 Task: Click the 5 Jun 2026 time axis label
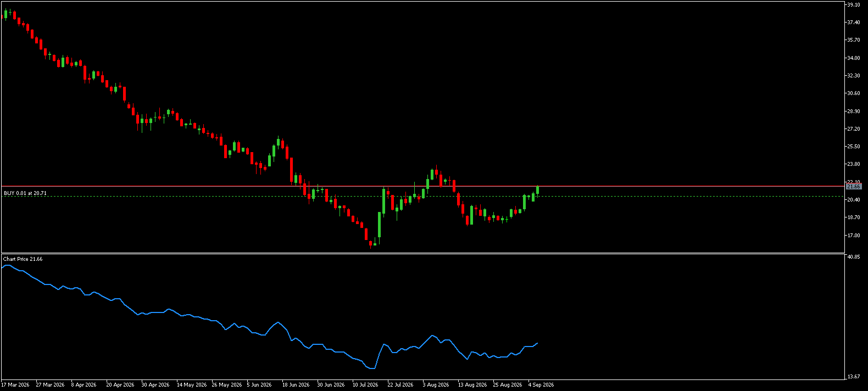tap(259, 385)
